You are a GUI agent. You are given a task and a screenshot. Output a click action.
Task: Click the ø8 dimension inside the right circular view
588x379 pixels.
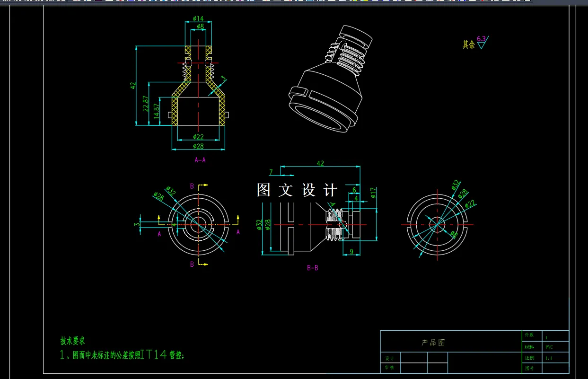tap(454, 234)
